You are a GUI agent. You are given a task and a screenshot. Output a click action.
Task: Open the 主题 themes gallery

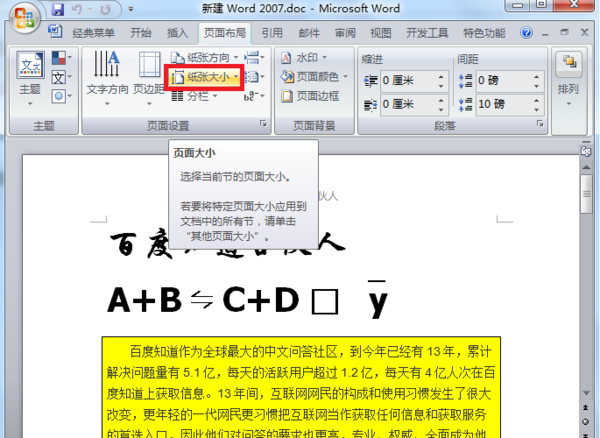click(30, 79)
